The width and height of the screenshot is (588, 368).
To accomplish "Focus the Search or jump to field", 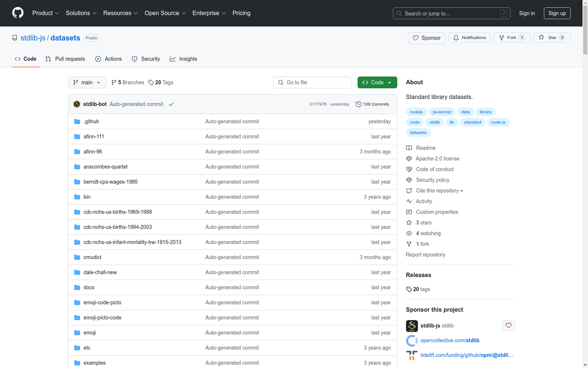I will [452, 13].
